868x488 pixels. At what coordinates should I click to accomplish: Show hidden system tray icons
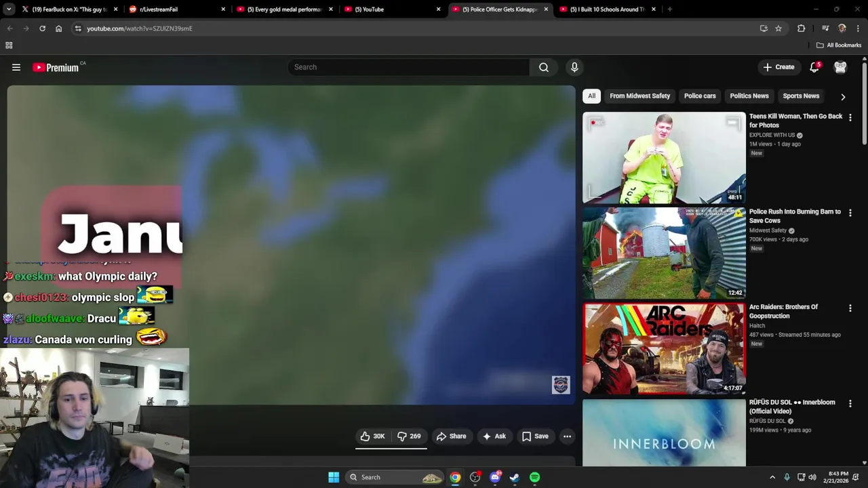[772, 477]
